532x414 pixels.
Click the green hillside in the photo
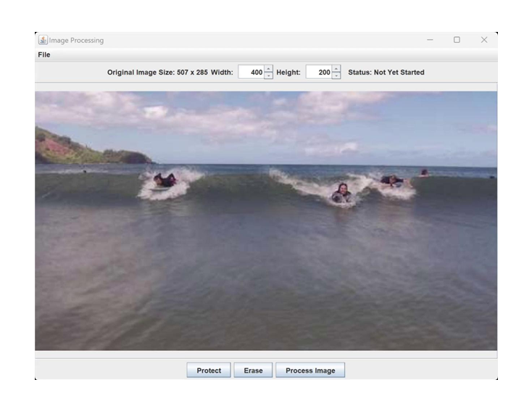pyautogui.click(x=65, y=149)
